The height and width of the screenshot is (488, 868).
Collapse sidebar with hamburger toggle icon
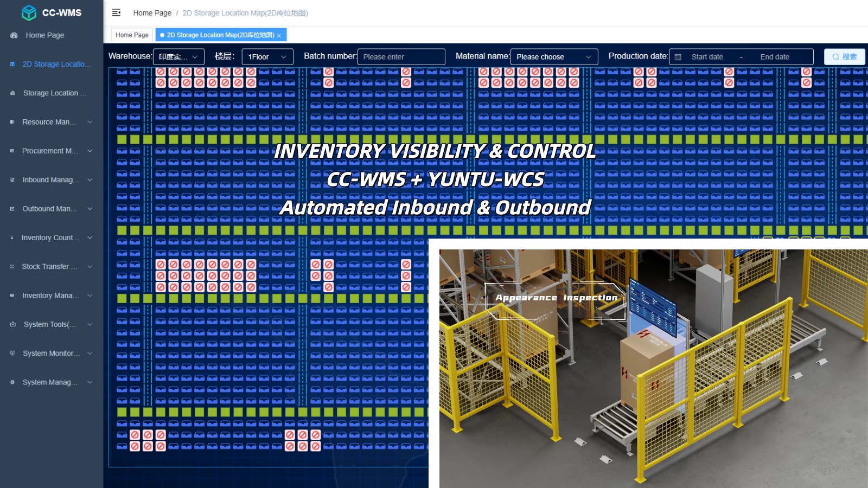point(116,12)
